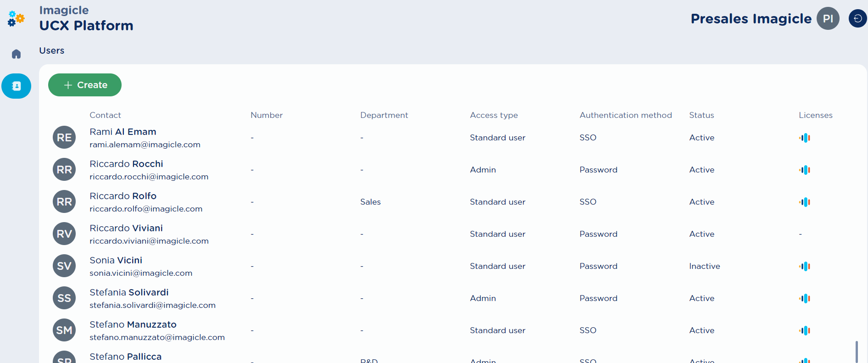The height and width of the screenshot is (363, 868).
Task: Click the vertical scrollbar thumb
Action: (x=857, y=352)
